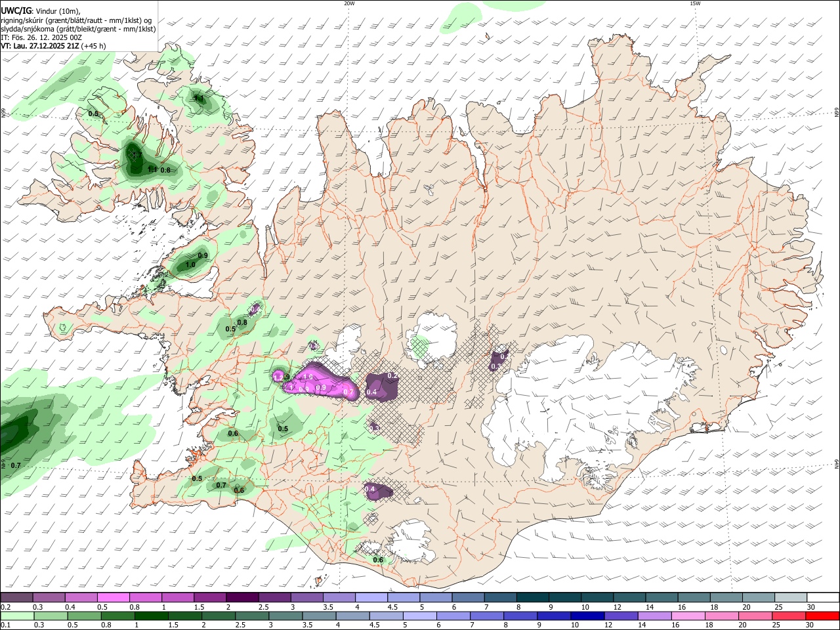The image size is (840, 630).
Task: Click the 0.7 value at the far southwest sea
Action: [16, 465]
